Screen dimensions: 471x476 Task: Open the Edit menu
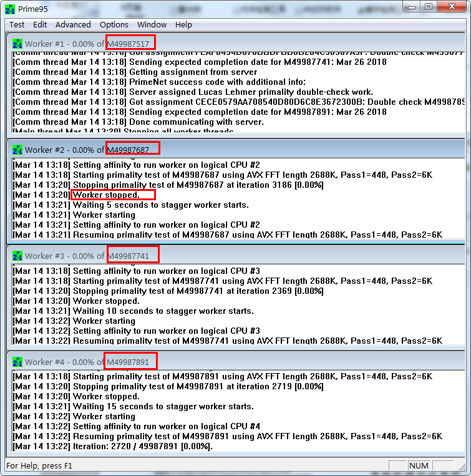pos(40,24)
